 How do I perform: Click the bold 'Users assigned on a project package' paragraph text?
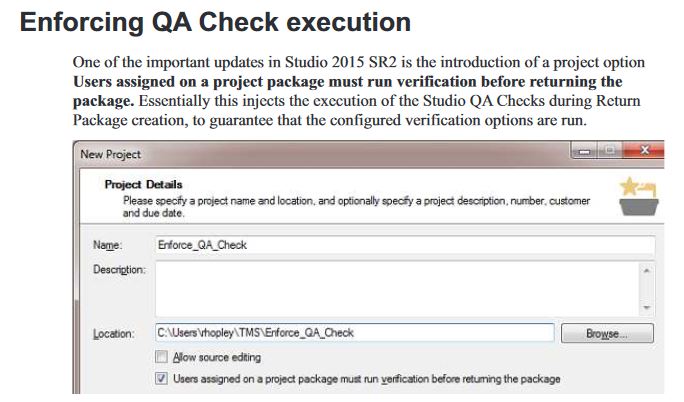(x=348, y=80)
